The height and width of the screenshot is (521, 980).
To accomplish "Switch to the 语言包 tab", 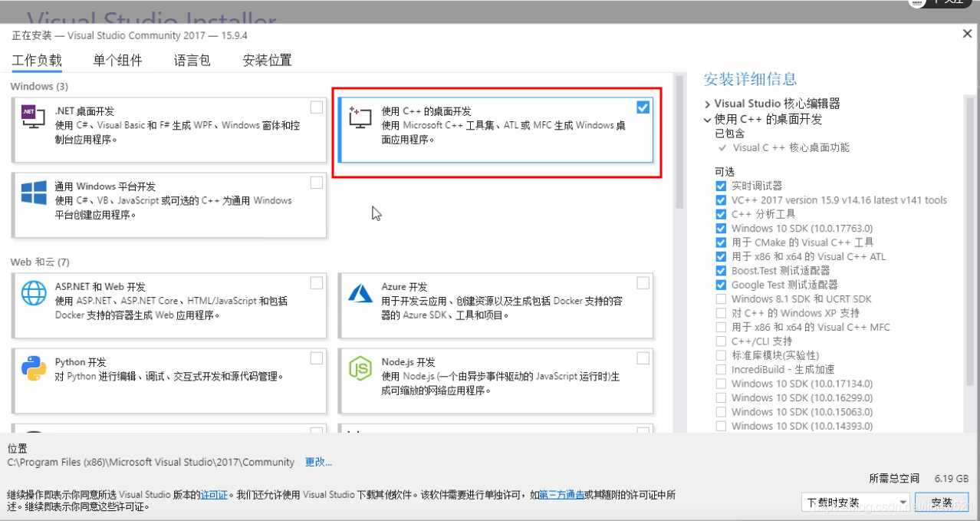I will click(192, 61).
